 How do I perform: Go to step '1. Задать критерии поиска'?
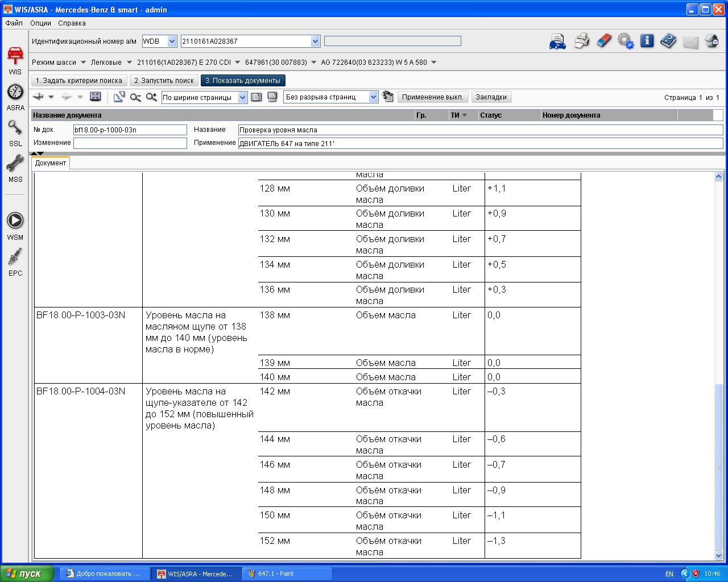click(79, 81)
